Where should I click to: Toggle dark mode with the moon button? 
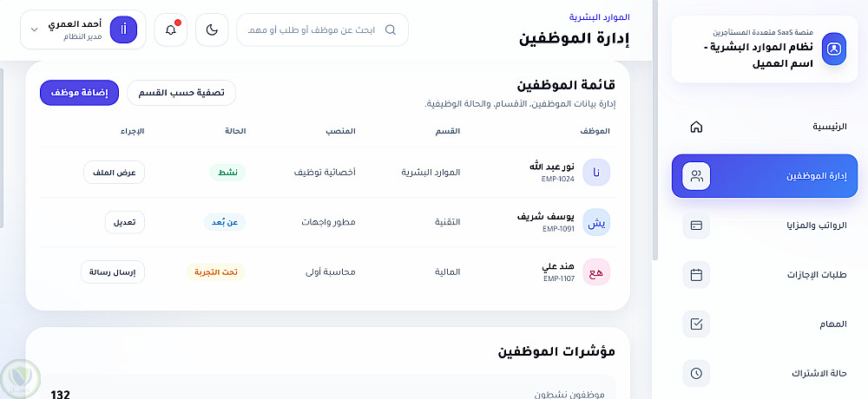(x=212, y=29)
